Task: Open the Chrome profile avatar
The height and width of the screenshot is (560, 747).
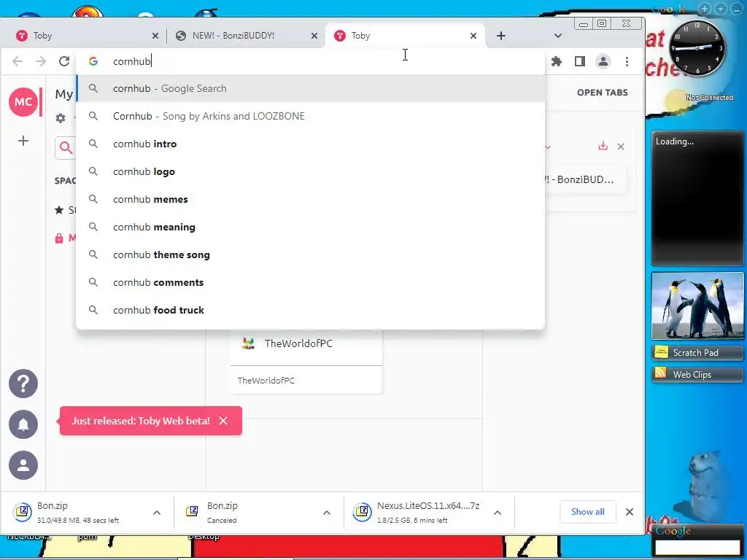Action: 603,61
